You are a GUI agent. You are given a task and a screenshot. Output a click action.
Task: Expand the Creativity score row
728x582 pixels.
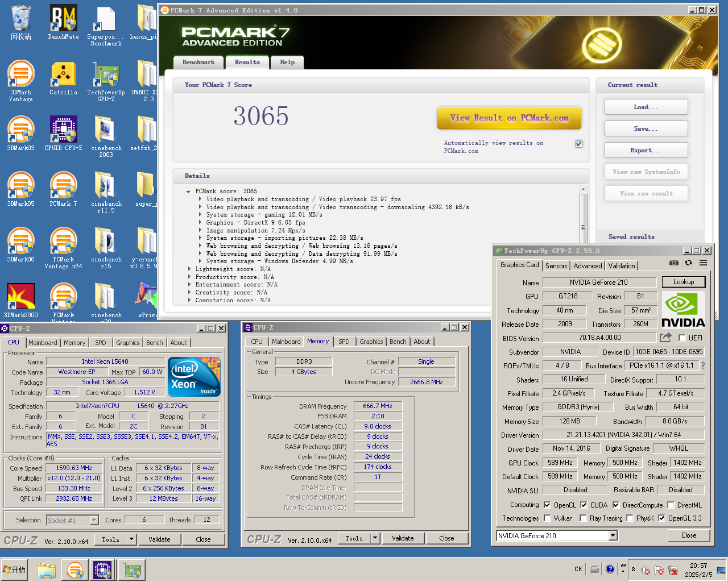tap(189, 293)
